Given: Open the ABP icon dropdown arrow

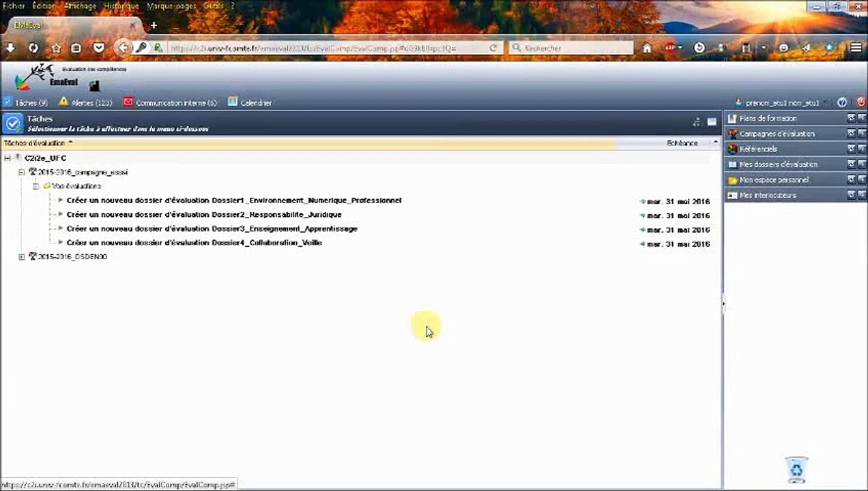Looking at the screenshot, I should pos(680,48).
